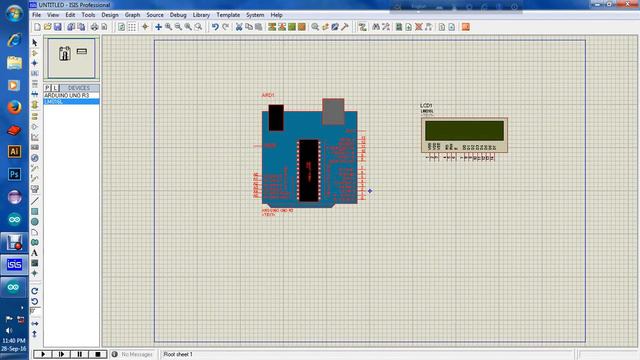The image size is (640, 360).
Task: Click the overview preview thumbnail
Action: pos(71,58)
